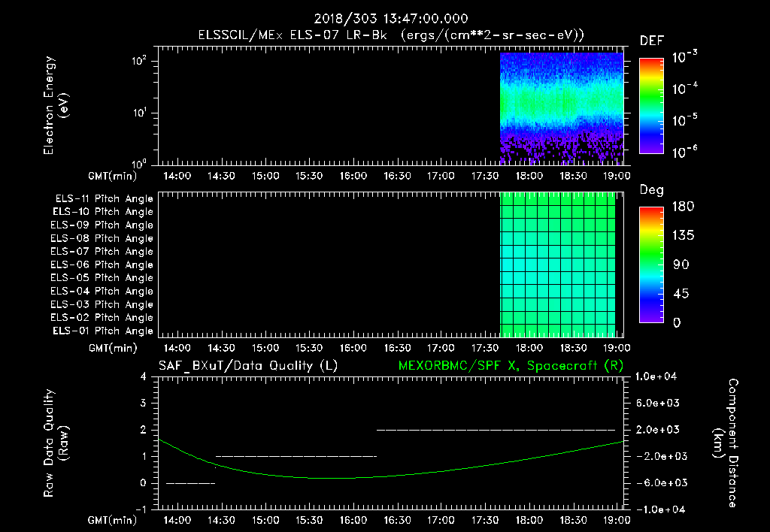Click the "Component Distance (km)" axis label
Image resolution: width=770 pixels, height=532 pixels.
coord(726,443)
